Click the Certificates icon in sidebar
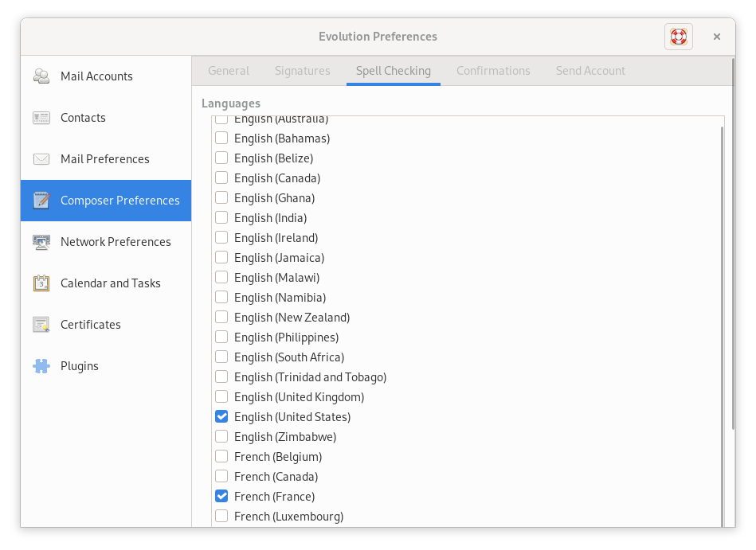 [41, 325]
